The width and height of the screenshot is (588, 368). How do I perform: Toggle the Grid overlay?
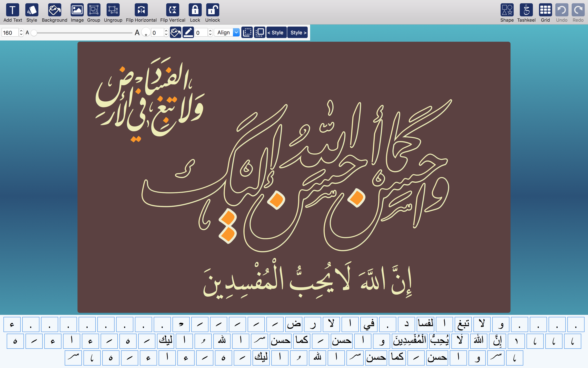[545, 13]
